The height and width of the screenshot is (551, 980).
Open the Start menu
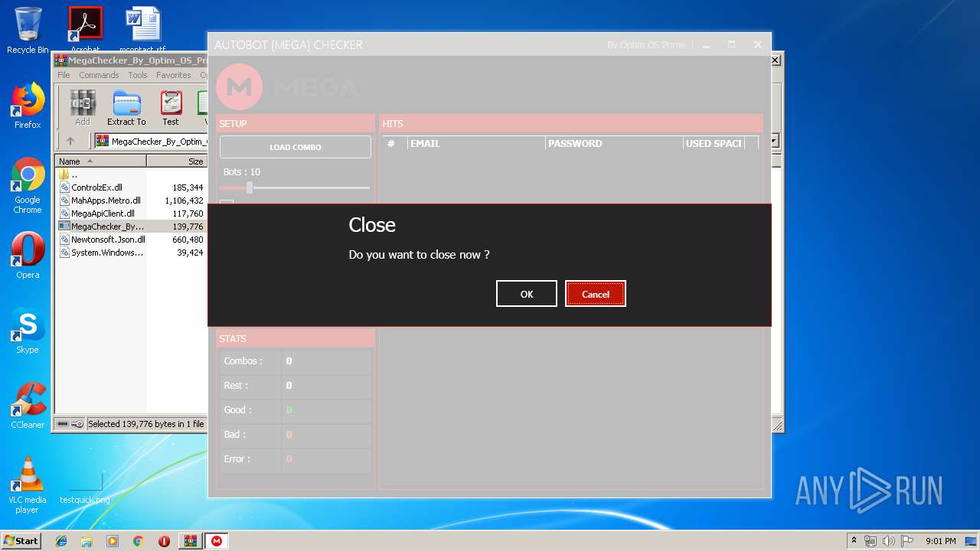click(x=21, y=540)
